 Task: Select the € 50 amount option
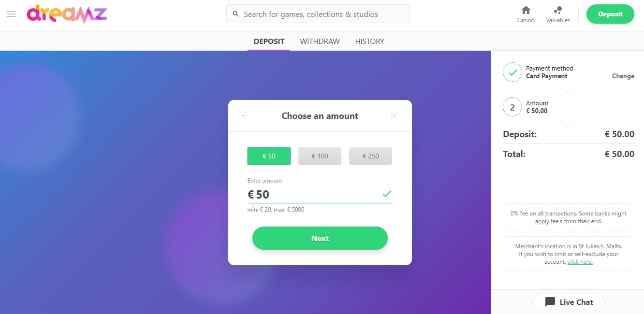pyautogui.click(x=269, y=156)
